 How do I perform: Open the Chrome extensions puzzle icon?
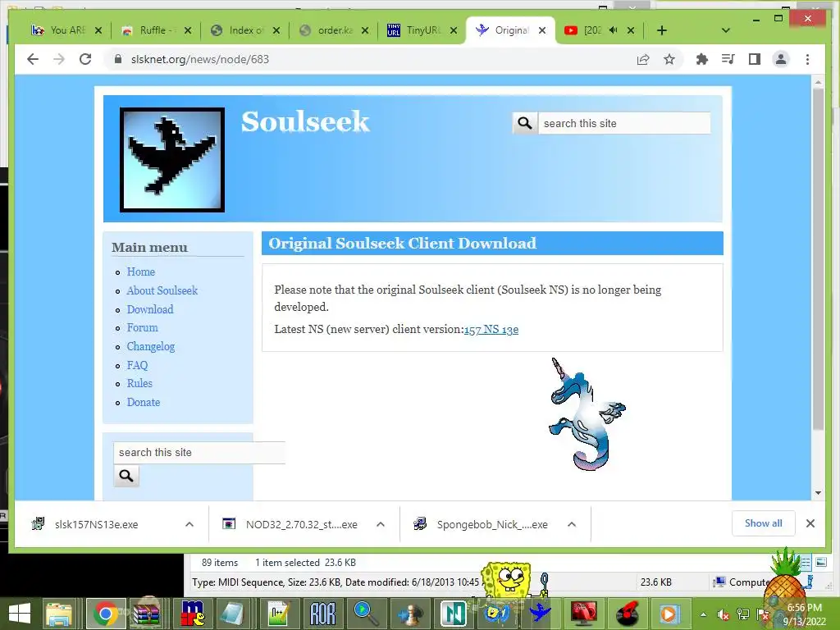pos(702,59)
